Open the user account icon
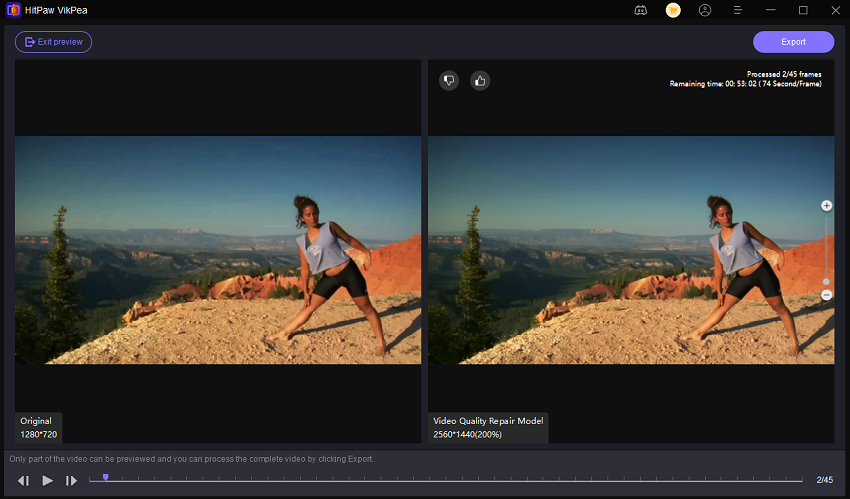Viewport: 850px width, 499px height. point(705,10)
